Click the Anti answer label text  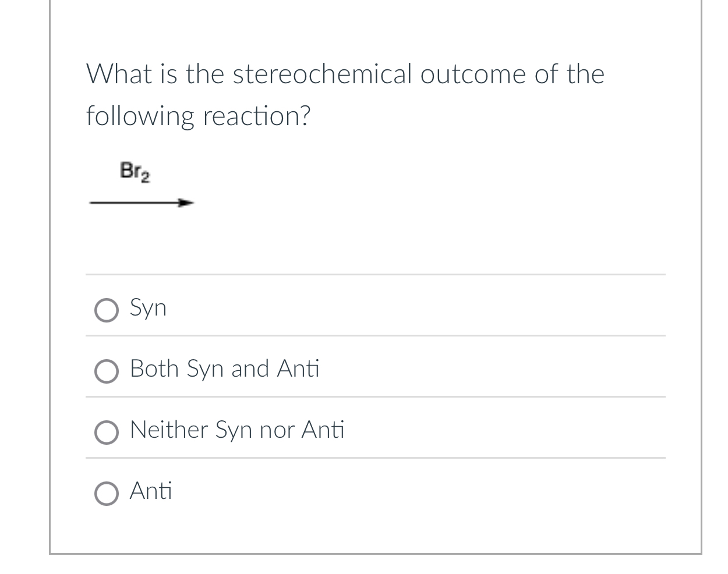click(x=150, y=491)
